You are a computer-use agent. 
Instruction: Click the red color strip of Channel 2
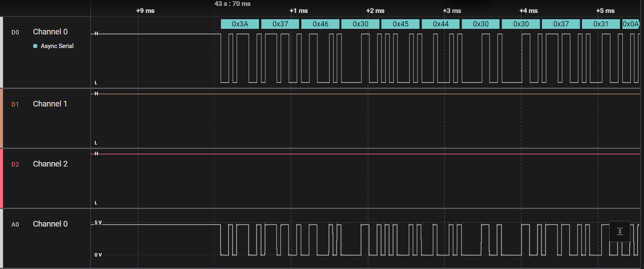point(2,178)
